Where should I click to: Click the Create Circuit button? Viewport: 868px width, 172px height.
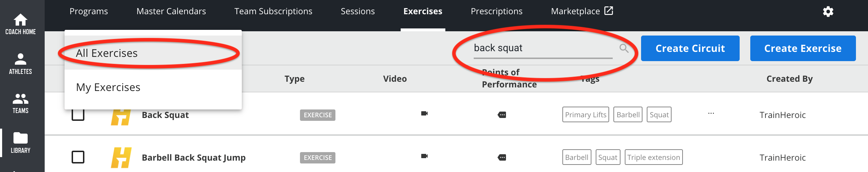(x=690, y=48)
